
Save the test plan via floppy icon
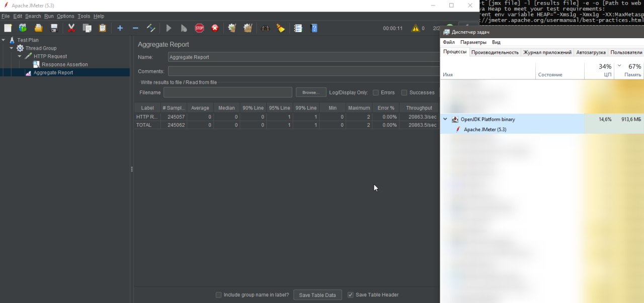coord(54,28)
